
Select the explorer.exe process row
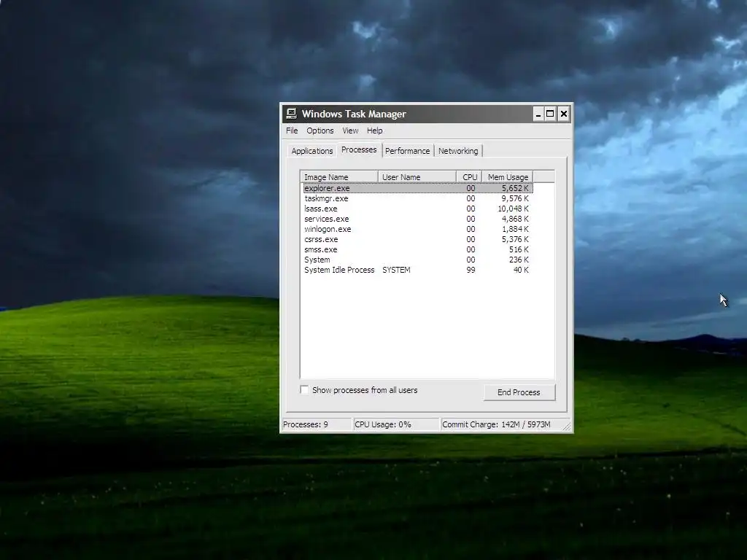click(x=417, y=188)
